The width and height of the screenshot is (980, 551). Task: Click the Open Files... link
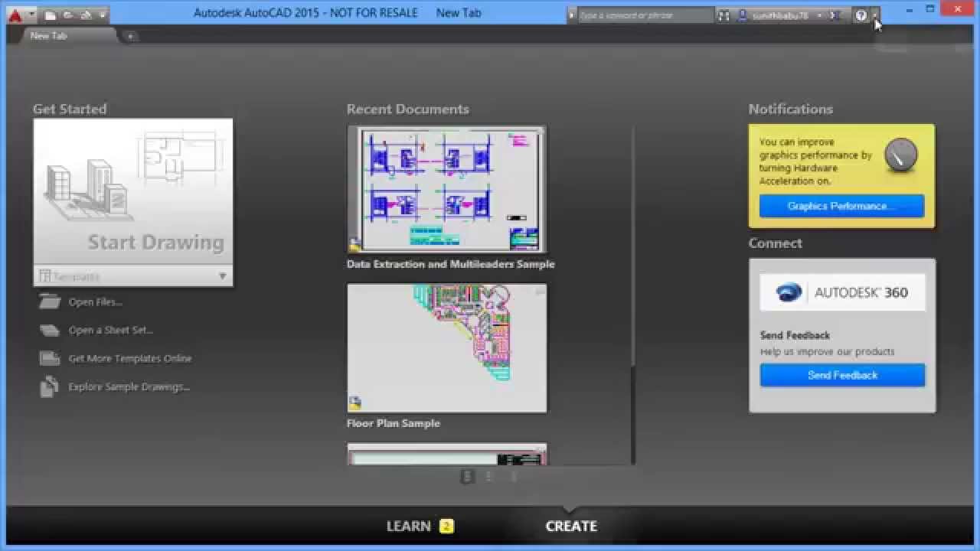tap(96, 302)
